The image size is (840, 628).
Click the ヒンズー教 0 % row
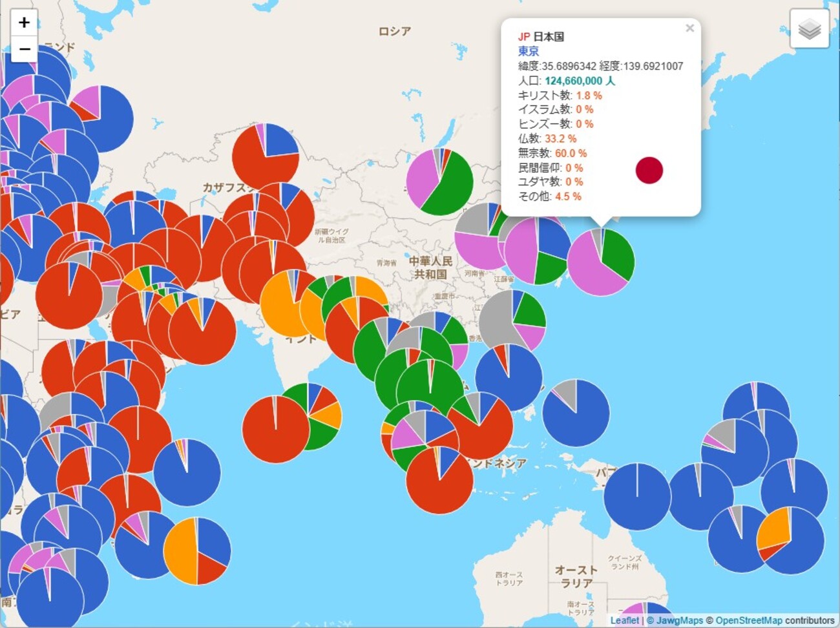point(556,124)
